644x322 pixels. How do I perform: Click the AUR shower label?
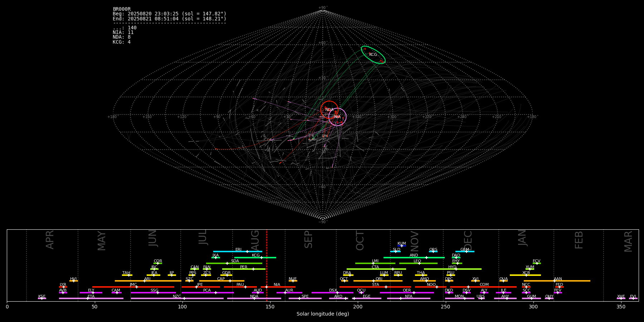click(289, 291)
